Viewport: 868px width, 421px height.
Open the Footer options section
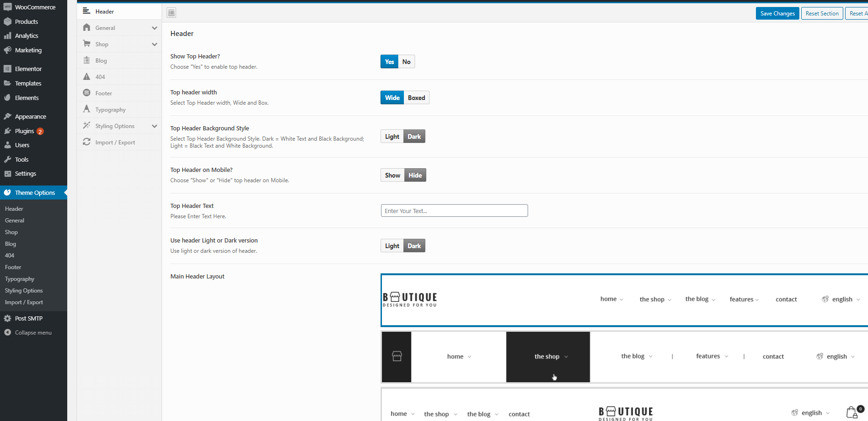(x=119, y=93)
